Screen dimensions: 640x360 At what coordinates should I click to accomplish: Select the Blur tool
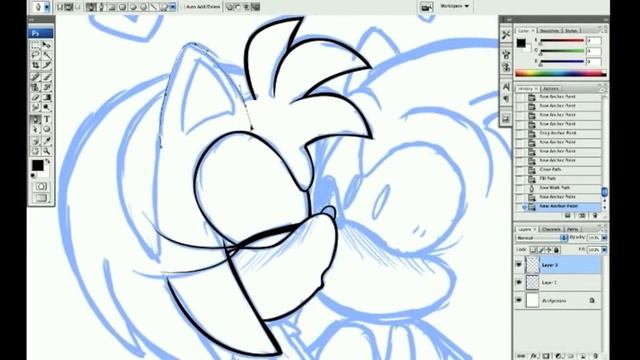click(36, 107)
